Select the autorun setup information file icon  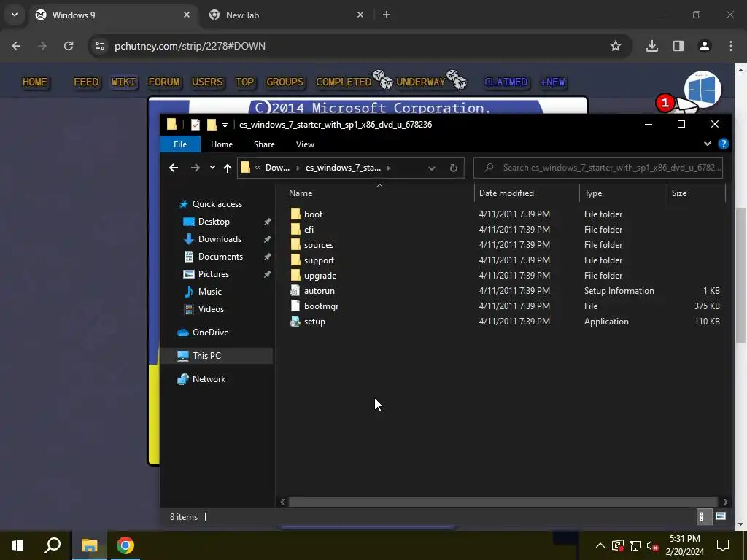click(295, 290)
